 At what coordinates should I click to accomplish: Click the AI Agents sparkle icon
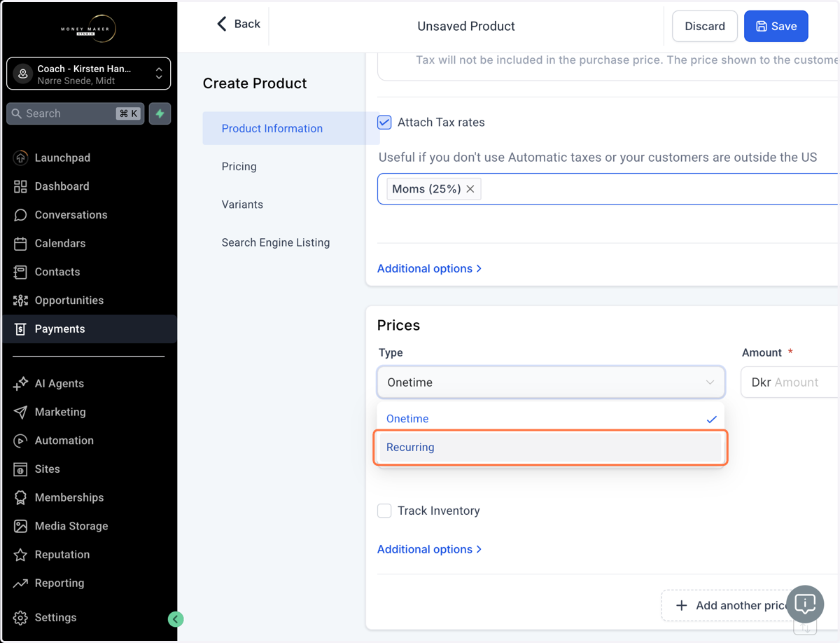pyautogui.click(x=20, y=383)
